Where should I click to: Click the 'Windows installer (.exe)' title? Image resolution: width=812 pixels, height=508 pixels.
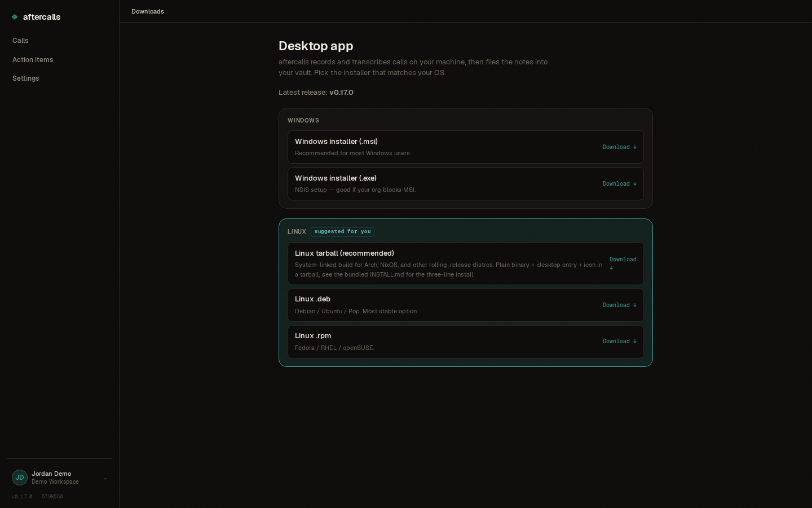(x=336, y=178)
